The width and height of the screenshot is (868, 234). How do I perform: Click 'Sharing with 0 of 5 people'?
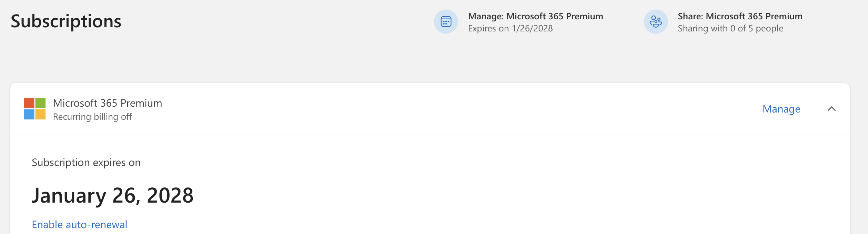click(x=730, y=28)
